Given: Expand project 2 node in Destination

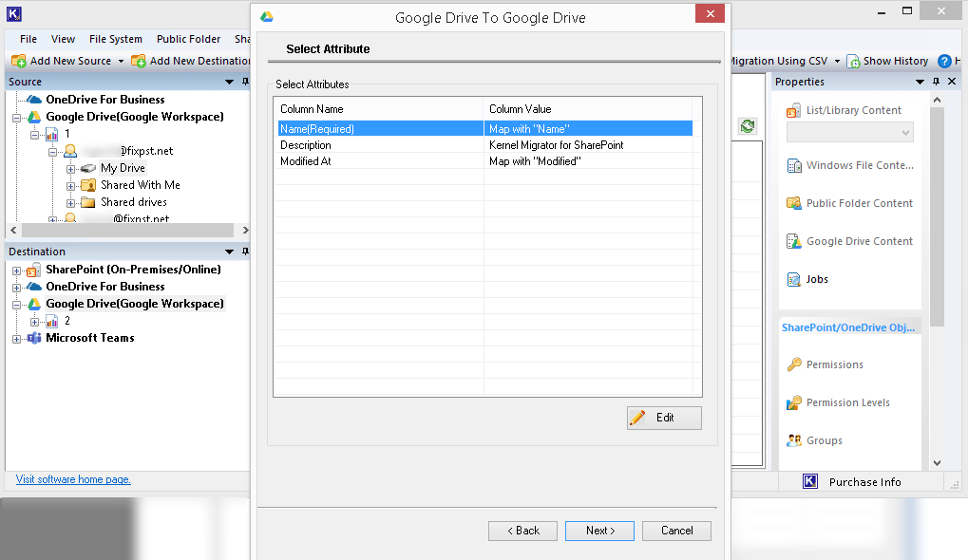Looking at the screenshot, I should (x=34, y=322).
